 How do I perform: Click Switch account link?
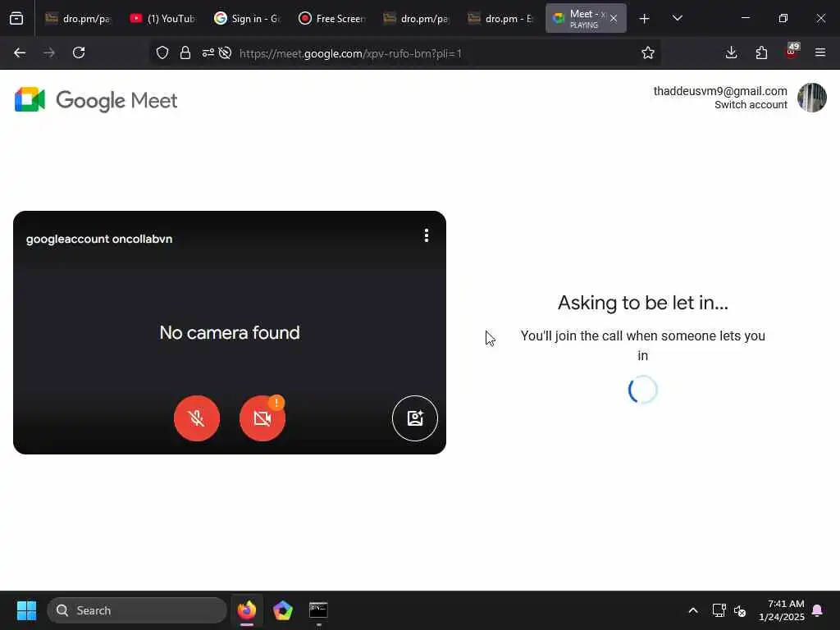pyautogui.click(x=751, y=105)
